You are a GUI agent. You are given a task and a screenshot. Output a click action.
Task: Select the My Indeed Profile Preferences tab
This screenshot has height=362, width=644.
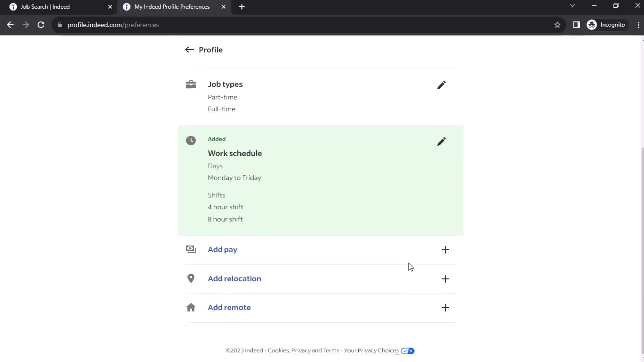point(172,7)
